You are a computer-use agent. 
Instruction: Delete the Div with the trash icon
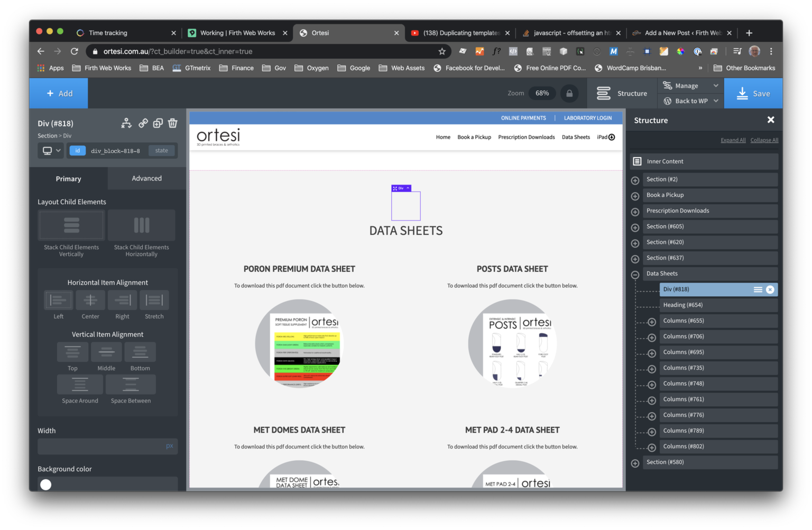(172, 123)
